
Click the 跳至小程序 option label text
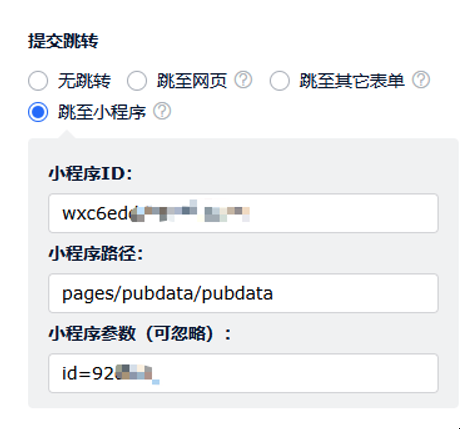tap(102, 112)
